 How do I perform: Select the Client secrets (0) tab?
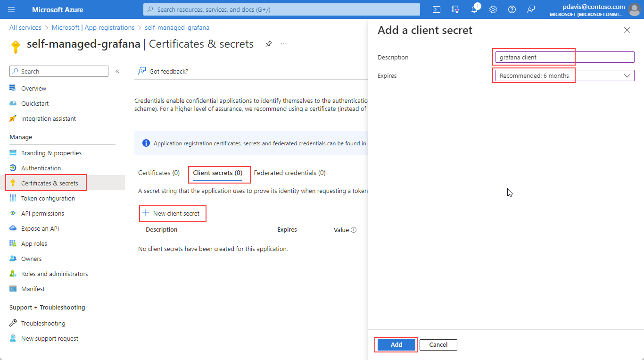point(218,173)
